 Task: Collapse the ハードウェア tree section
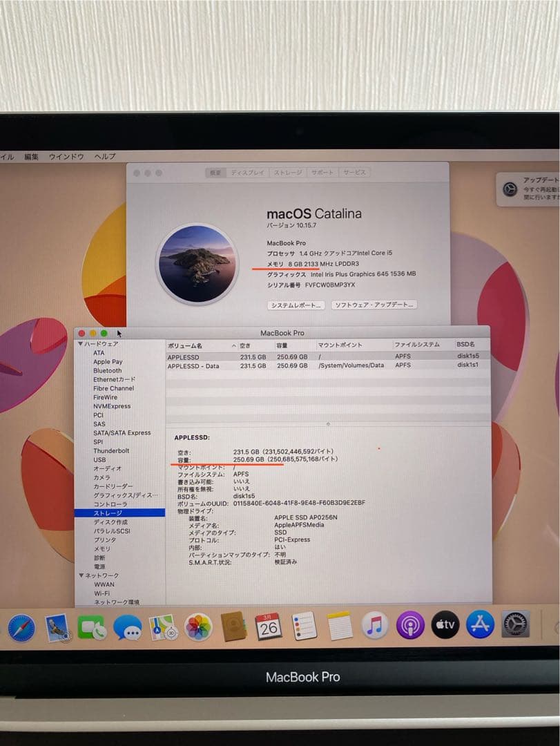coord(81,343)
